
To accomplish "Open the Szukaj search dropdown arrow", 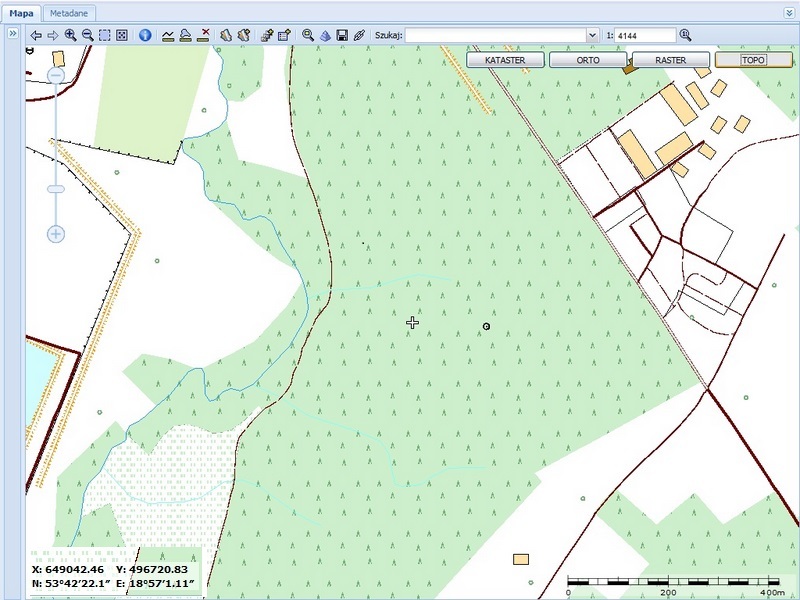I will click(x=591, y=35).
